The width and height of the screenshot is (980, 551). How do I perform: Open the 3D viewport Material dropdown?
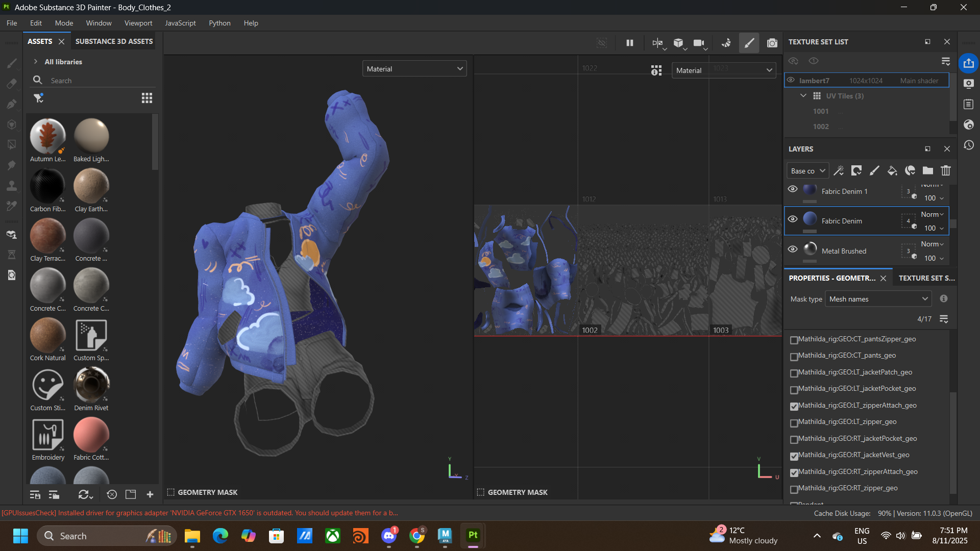coord(414,69)
